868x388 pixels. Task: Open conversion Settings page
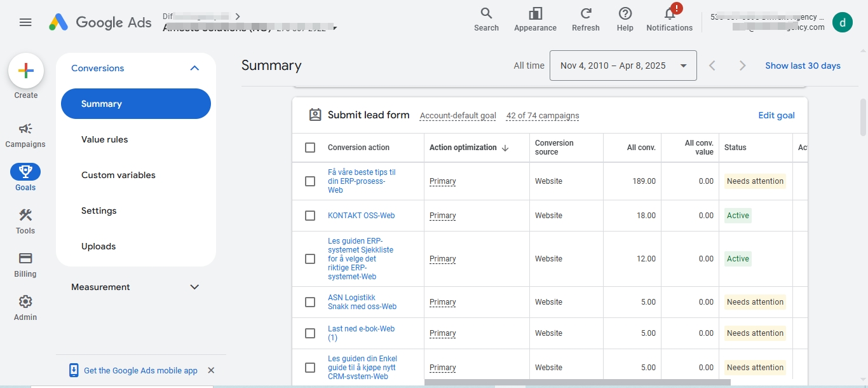pyautogui.click(x=99, y=211)
